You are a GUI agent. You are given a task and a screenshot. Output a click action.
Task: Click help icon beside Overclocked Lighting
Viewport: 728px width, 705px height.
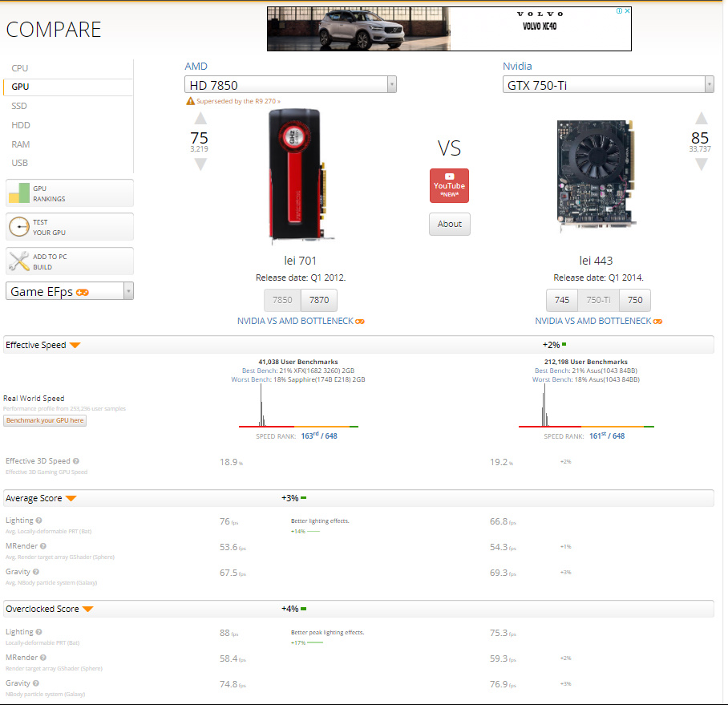coord(39,632)
